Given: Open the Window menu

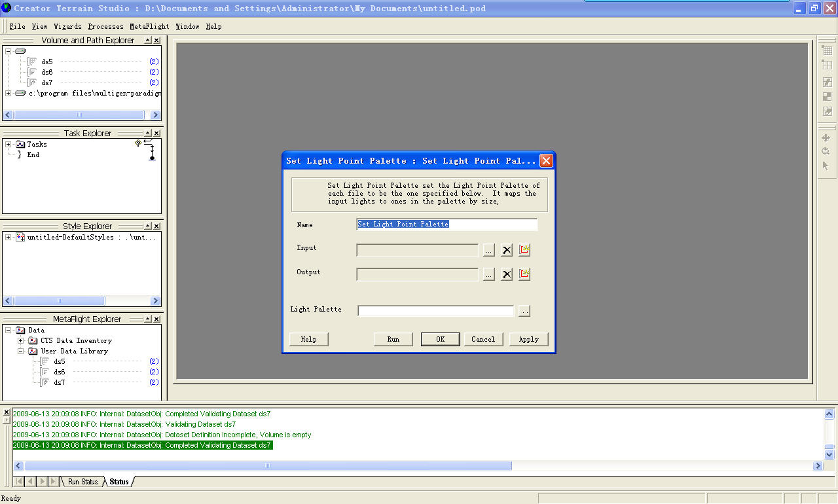Looking at the screenshot, I should pos(187,27).
